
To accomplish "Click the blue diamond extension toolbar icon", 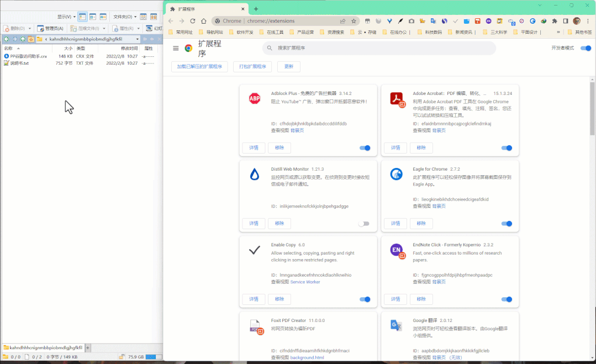I will 389,21.
